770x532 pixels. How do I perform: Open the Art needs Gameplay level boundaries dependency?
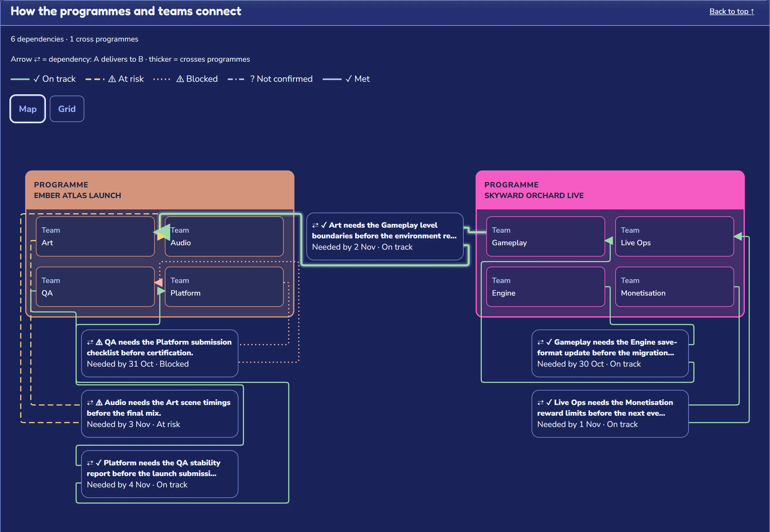385,236
